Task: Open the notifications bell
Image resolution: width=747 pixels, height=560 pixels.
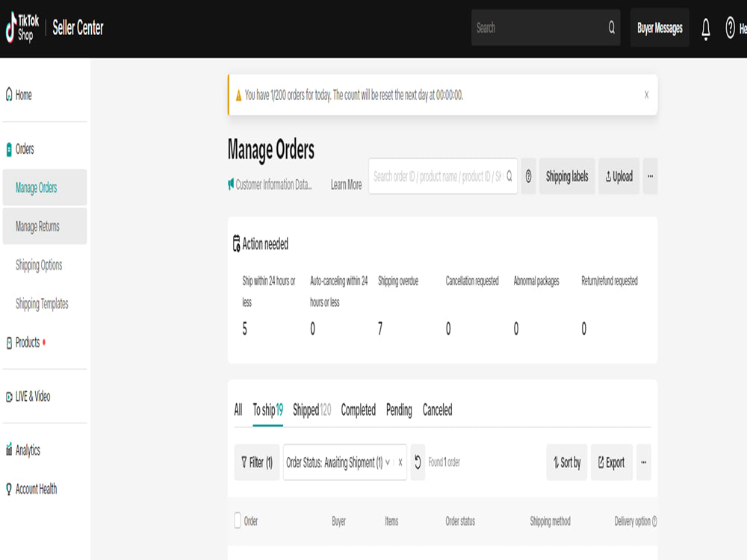Action: click(706, 28)
